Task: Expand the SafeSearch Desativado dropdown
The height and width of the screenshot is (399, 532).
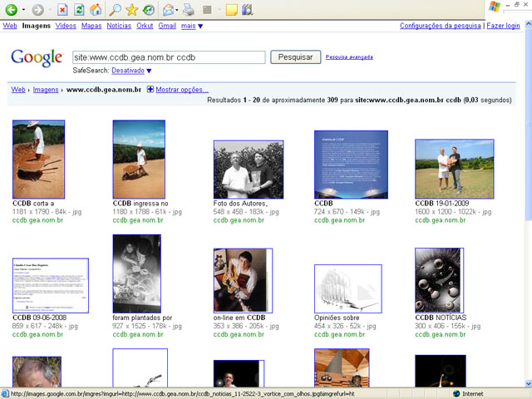Action: click(x=131, y=71)
